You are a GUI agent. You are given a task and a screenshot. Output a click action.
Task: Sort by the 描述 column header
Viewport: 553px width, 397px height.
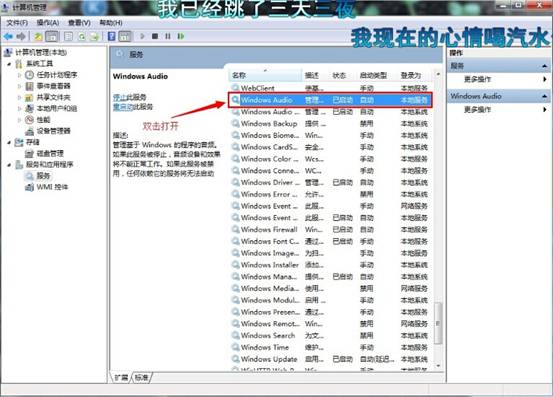pos(316,75)
